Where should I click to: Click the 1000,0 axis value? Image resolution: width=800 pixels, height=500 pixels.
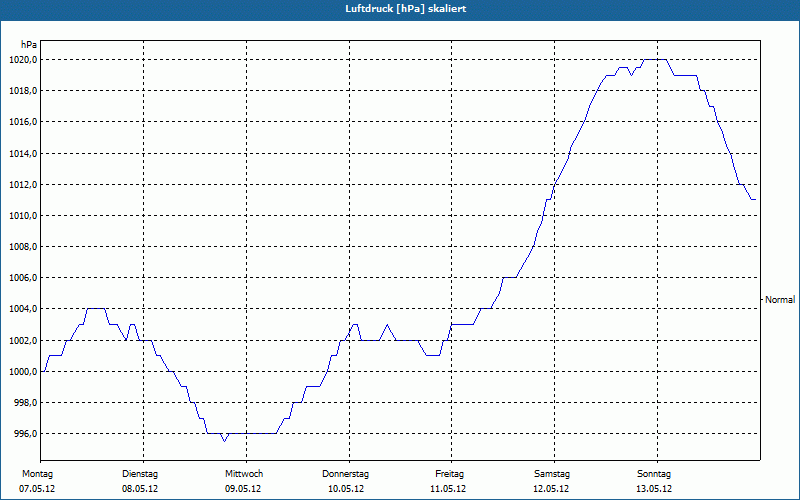[23, 372]
